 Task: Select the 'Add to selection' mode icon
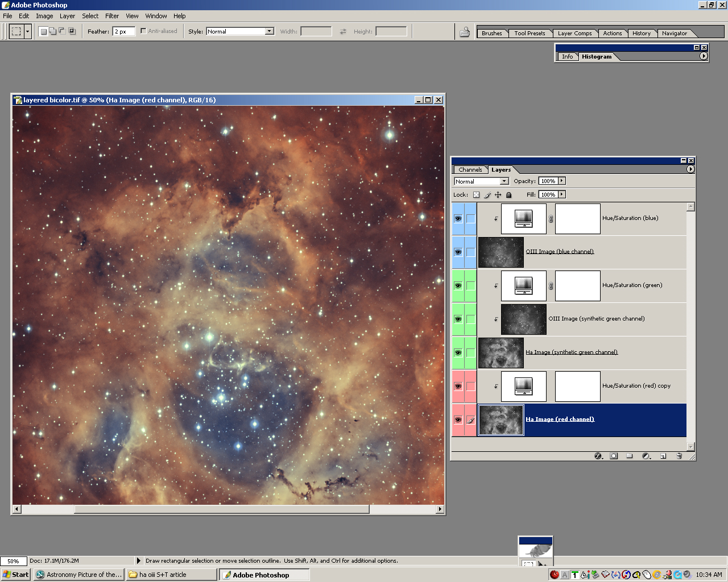[52, 31]
